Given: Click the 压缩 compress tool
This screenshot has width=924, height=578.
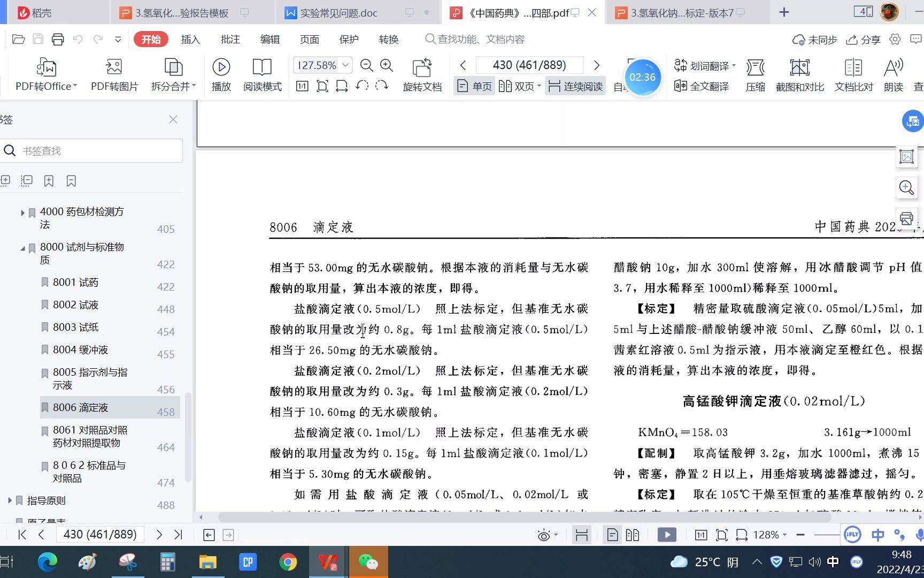Looking at the screenshot, I should pyautogui.click(x=755, y=75).
